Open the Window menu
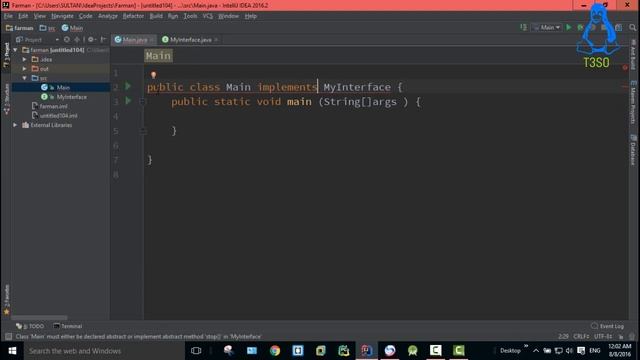640x360 pixels. 228,16
